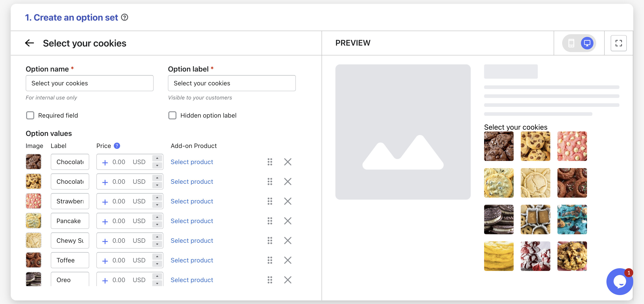
Task: Increase Oreo price using stepper up arrow
Action: [x=157, y=276]
